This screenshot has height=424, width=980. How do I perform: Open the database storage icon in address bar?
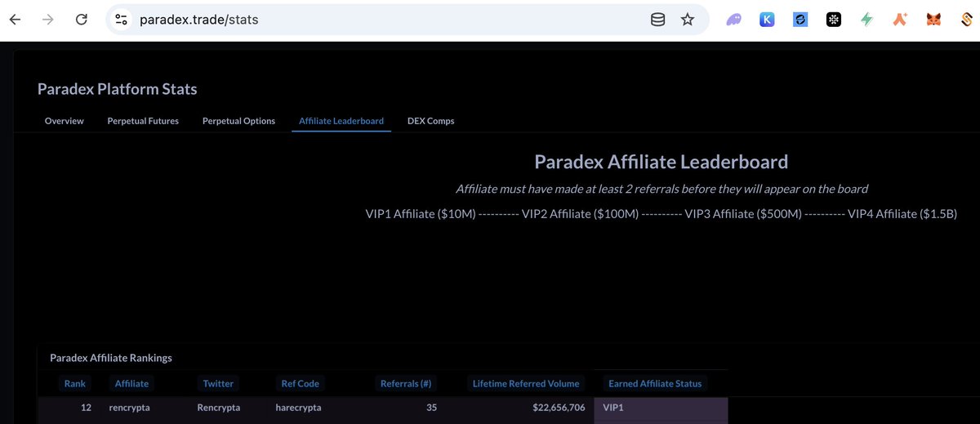coord(657,19)
